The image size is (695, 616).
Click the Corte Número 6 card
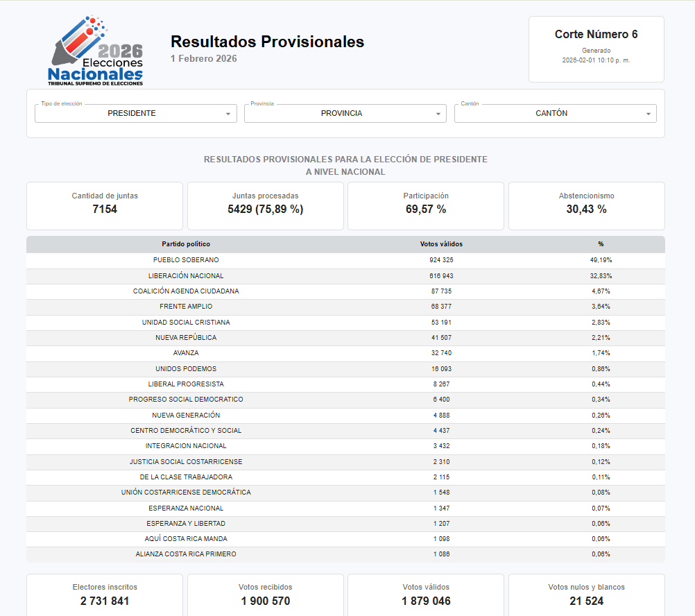click(x=596, y=49)
